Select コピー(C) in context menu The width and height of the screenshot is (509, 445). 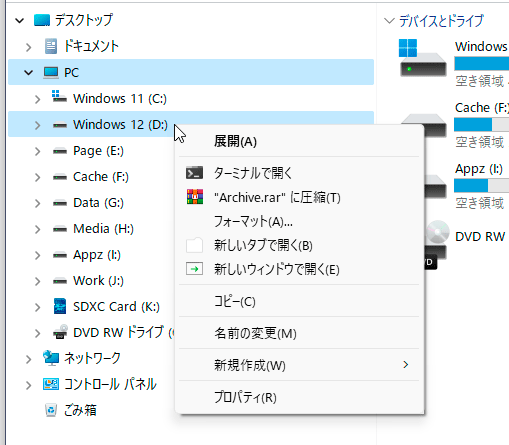click(x=299, y=301)
